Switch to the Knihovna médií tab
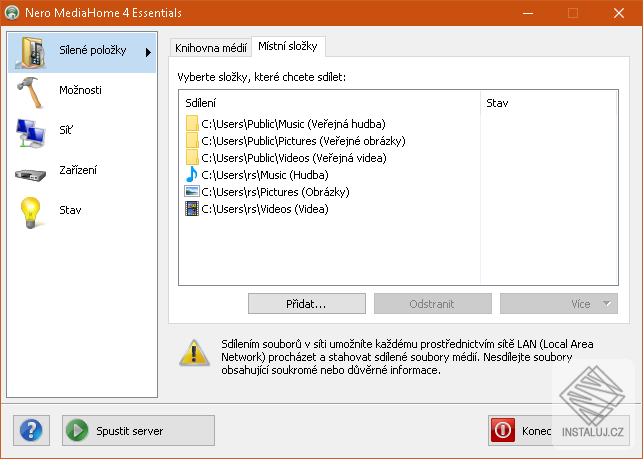The width and height of the screenshot is (643, 459). pos(211,48)
